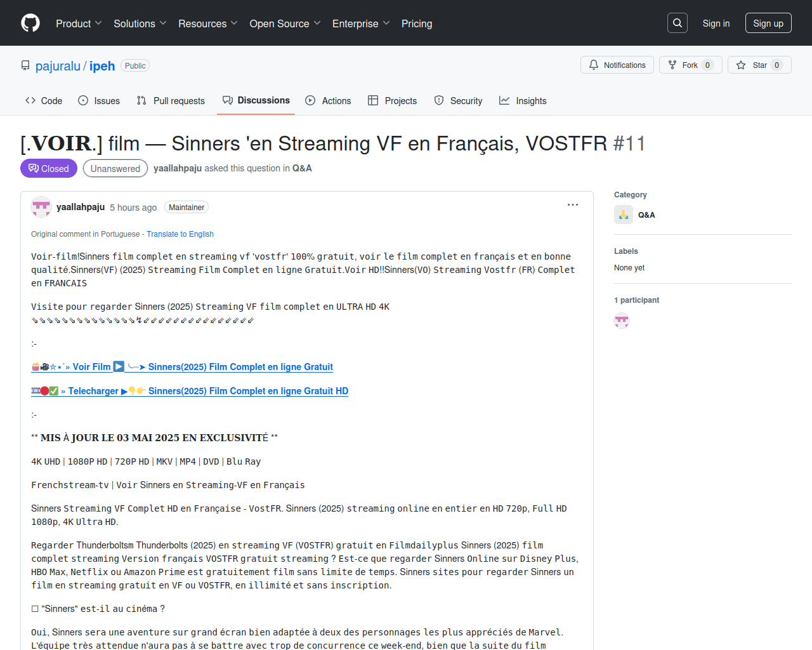
Task: Open the ipeh repository link
Action: pyautogui.click(x=102, y=66)
